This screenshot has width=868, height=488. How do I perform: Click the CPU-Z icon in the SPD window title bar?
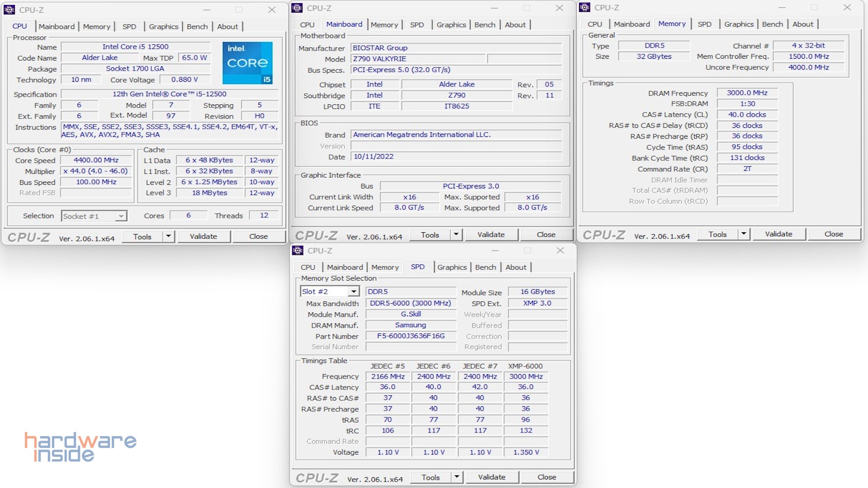coord(297,250)
